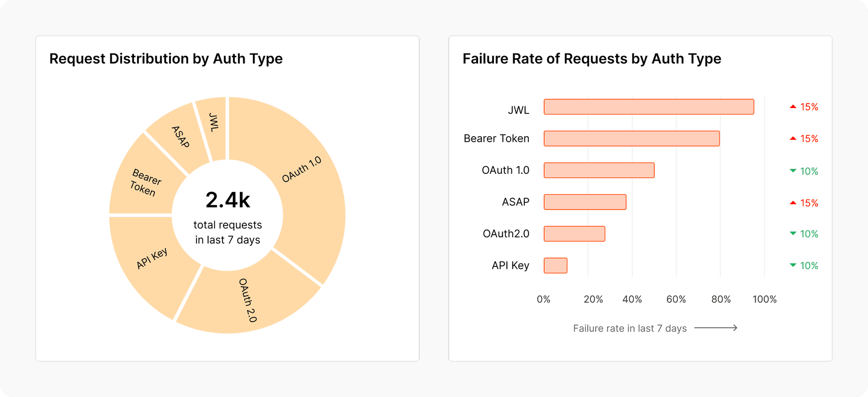868x397 pixels.
Task: Click the green down arrow beside OAuth 1.0 bar
Action: click(x=793, y=171)
